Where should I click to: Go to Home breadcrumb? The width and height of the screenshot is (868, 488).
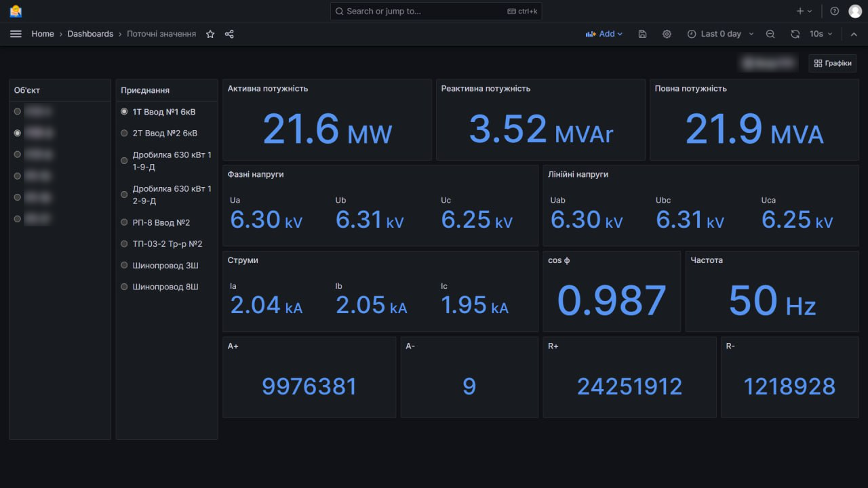click(x=43, y=34)
